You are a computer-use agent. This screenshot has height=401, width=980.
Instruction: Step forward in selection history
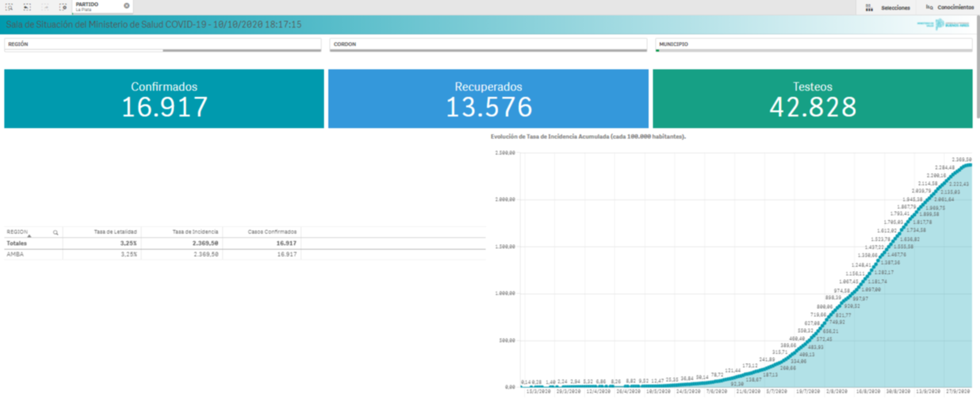[45, 7]
